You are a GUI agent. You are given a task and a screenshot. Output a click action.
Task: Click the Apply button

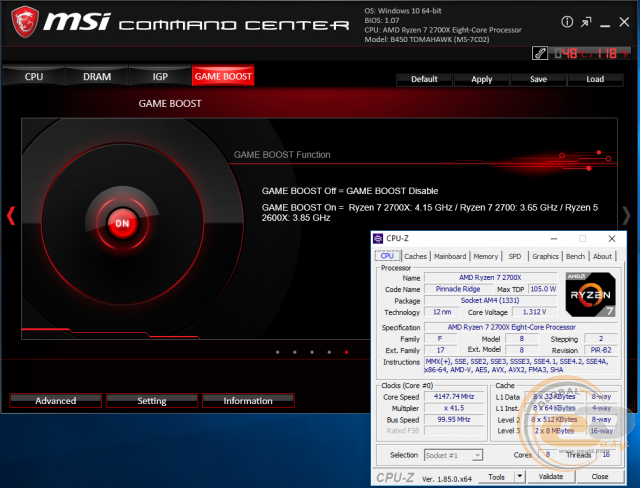tap(482, 79)
